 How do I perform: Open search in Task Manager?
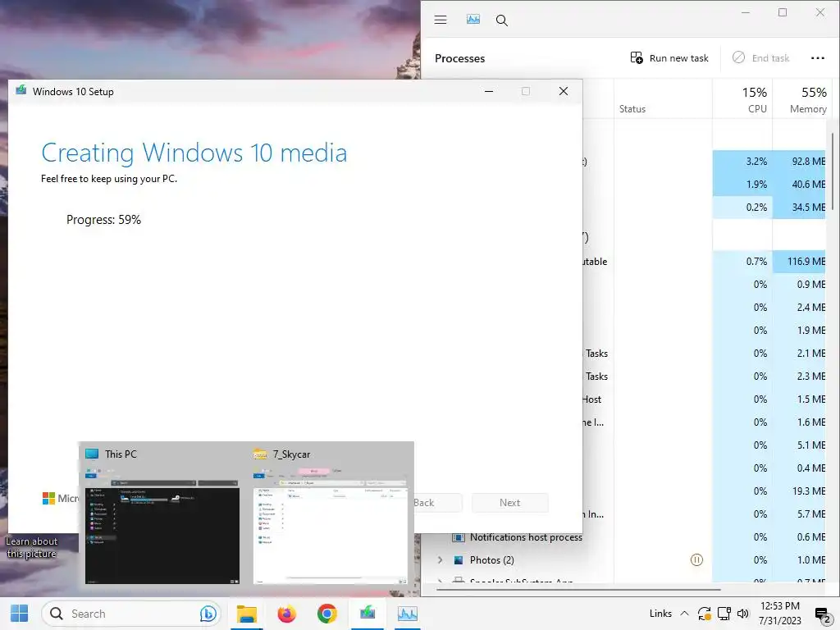[501, 21]
